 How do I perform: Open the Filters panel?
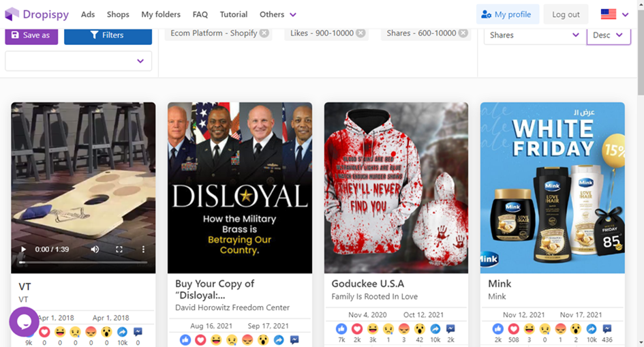(108, 35)
